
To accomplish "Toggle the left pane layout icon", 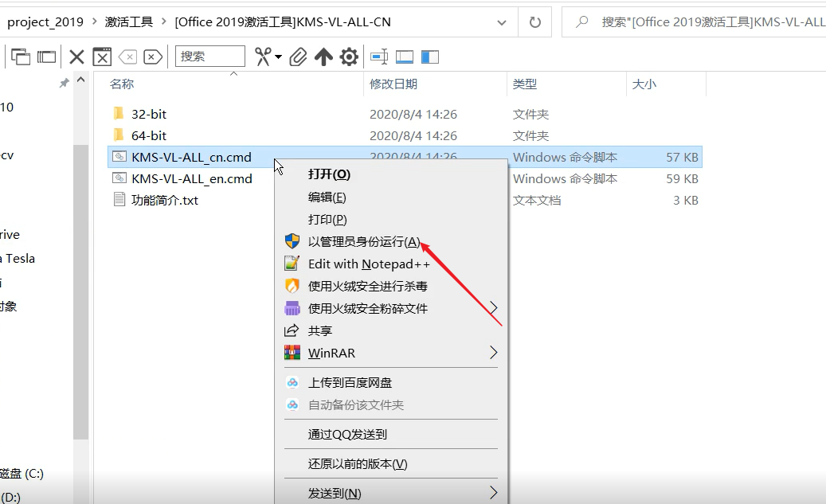I will coord(430,57).
